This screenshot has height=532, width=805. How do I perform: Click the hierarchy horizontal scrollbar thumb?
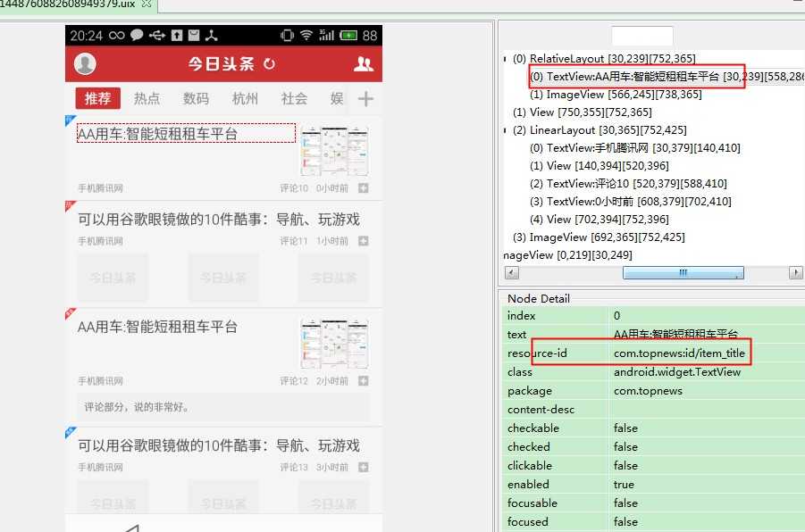pyautogui.click(x=683, y=272)
